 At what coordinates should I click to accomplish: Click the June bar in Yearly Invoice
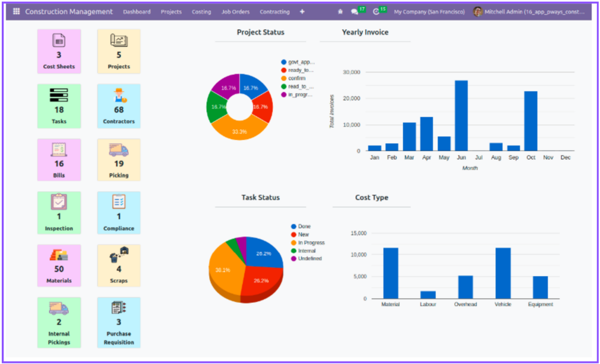pos(461,115)
